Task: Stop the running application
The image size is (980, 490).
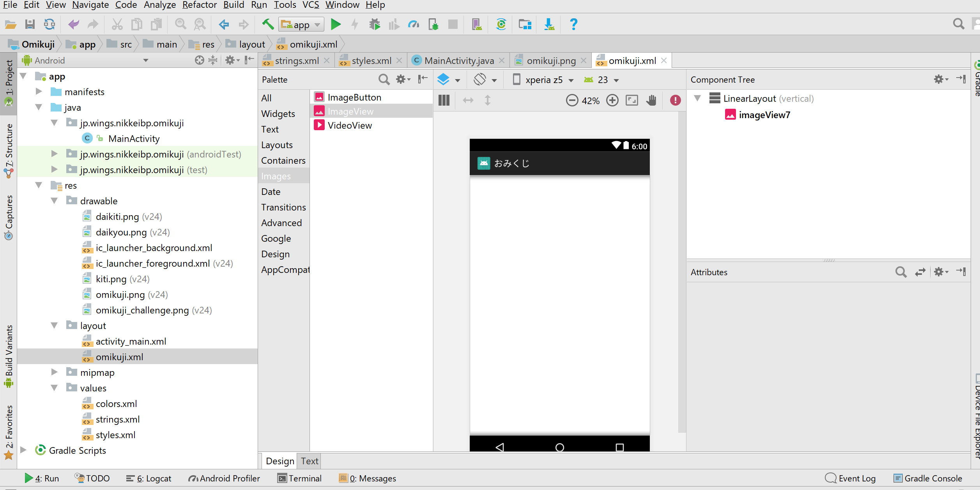Action: [x=453, y=24]
